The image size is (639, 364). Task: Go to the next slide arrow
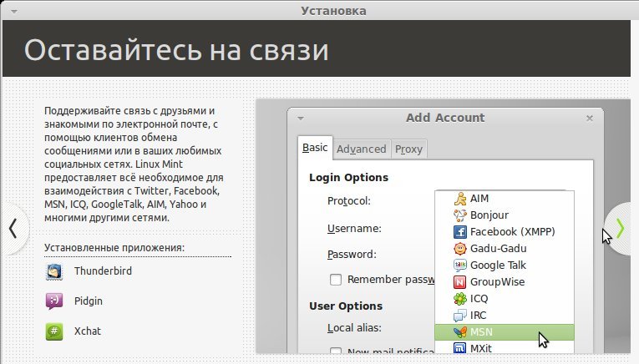tap(621, 229)
